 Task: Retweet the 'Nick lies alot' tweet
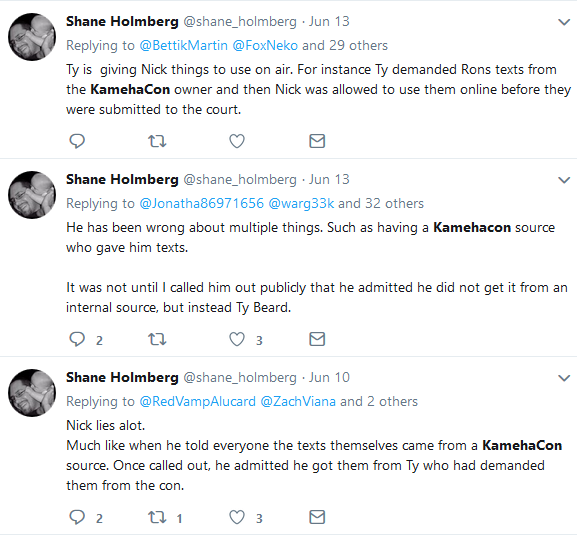157,517
